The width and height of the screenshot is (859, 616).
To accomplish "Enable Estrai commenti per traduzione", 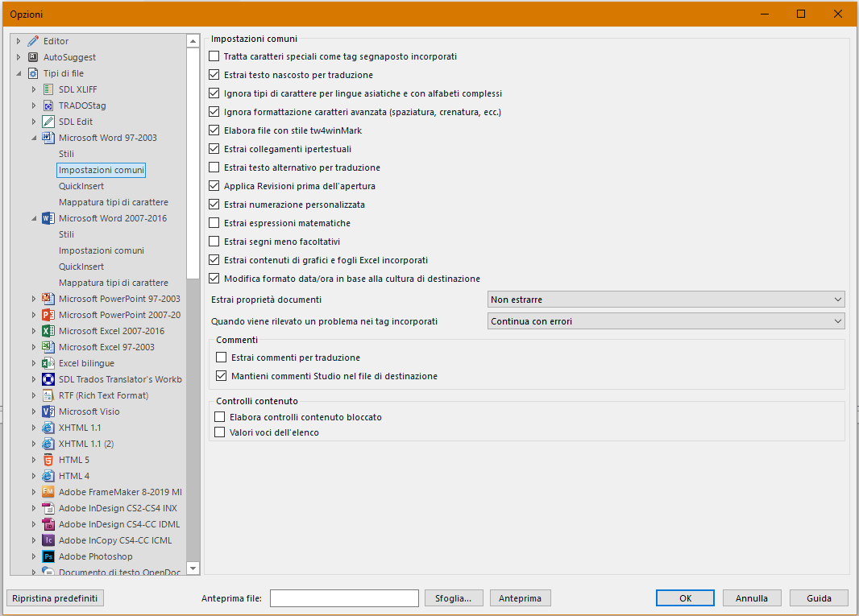I will (x=222, y=358).
